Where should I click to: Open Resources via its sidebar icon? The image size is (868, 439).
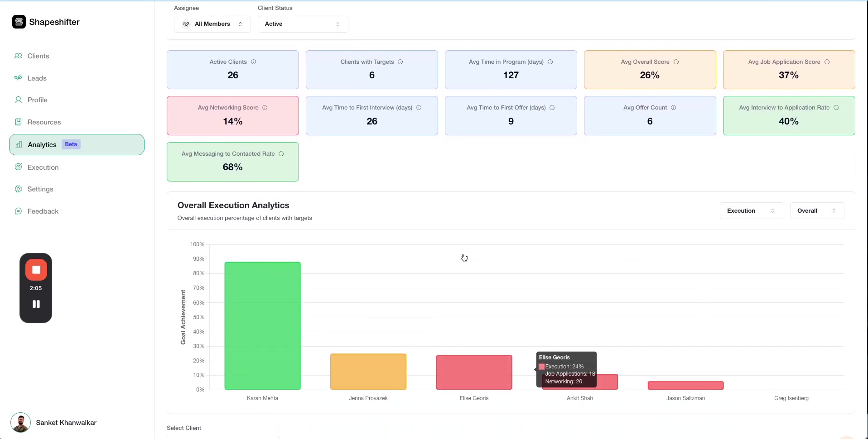[x=19, y=122]
